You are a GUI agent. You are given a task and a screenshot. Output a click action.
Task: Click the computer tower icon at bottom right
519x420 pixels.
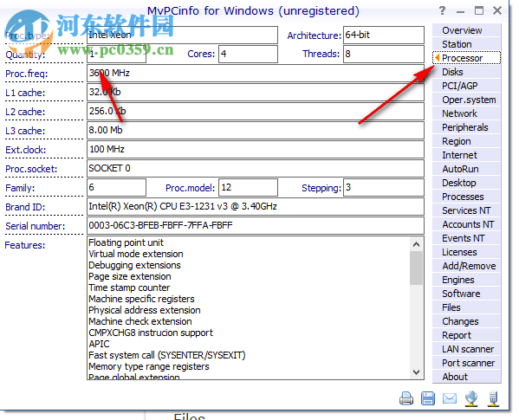click(493, 398)
